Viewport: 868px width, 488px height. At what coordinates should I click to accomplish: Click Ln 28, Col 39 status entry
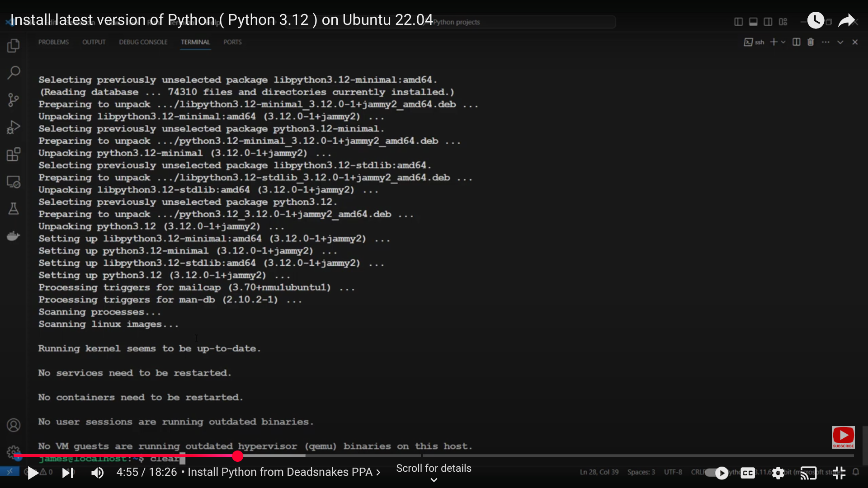click(599, 472)
